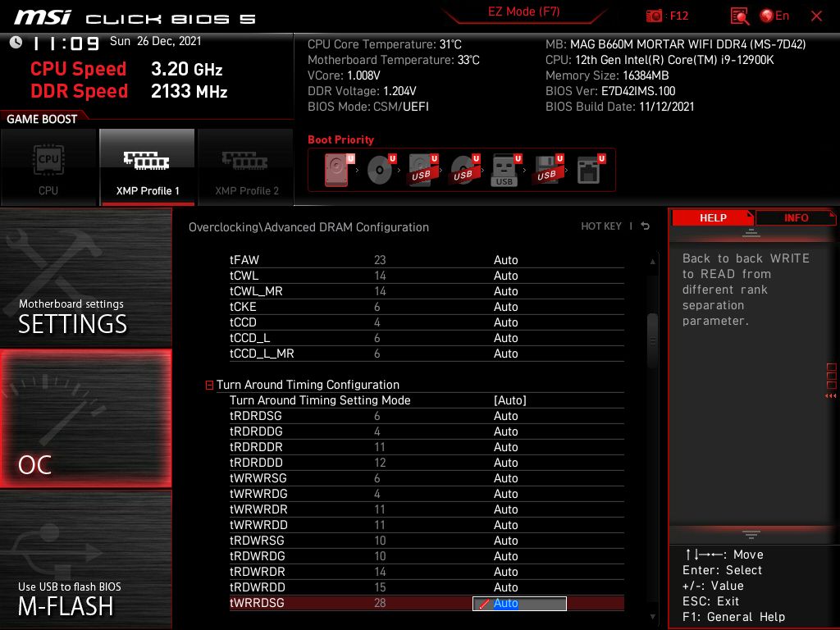The height and width of the screenshot is (630, 840).
Task: Open Turn Around Timing Setting Mode [Auto] dropdown
Action: [509, 400]
